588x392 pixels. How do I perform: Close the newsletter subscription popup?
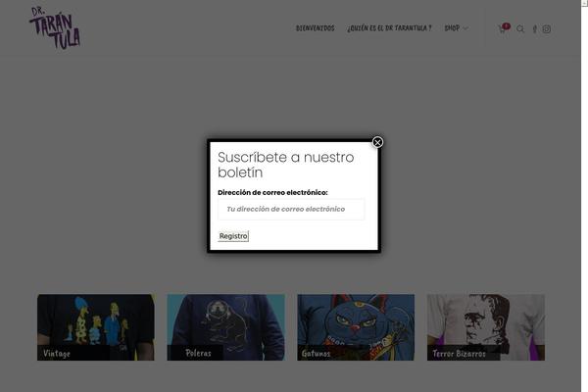[377, 142]
